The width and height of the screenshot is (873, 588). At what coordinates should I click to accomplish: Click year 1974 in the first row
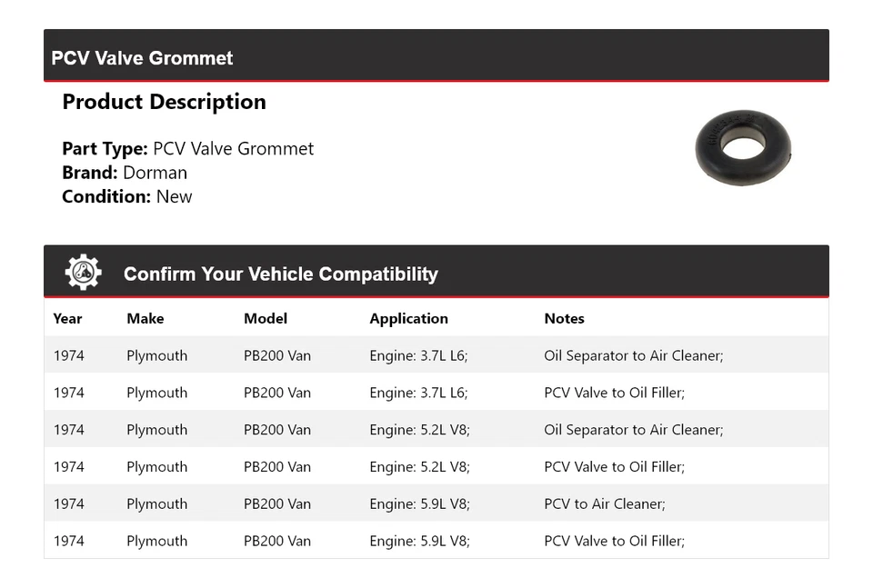(x=69, y=355)
